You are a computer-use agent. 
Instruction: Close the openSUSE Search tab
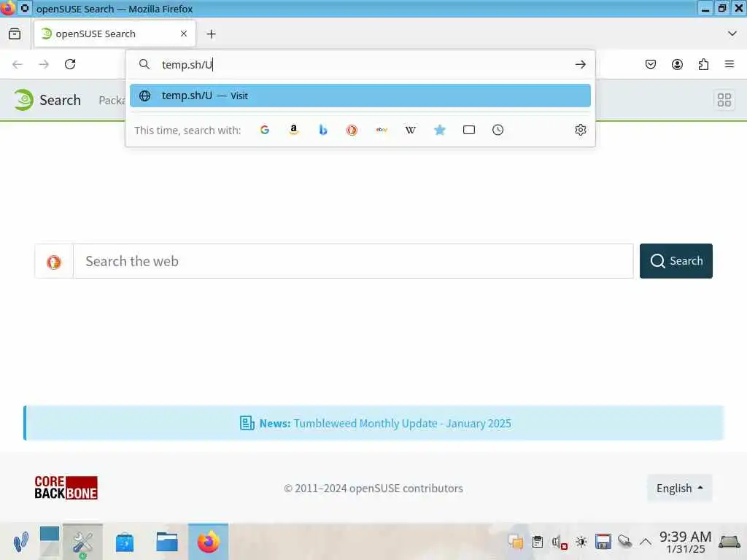tap(184, 34)
